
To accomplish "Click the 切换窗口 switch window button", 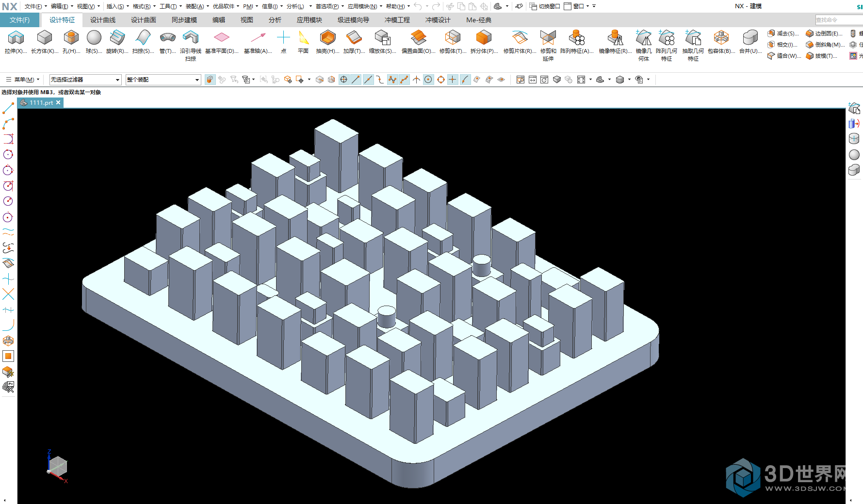I will pos(545,6).
